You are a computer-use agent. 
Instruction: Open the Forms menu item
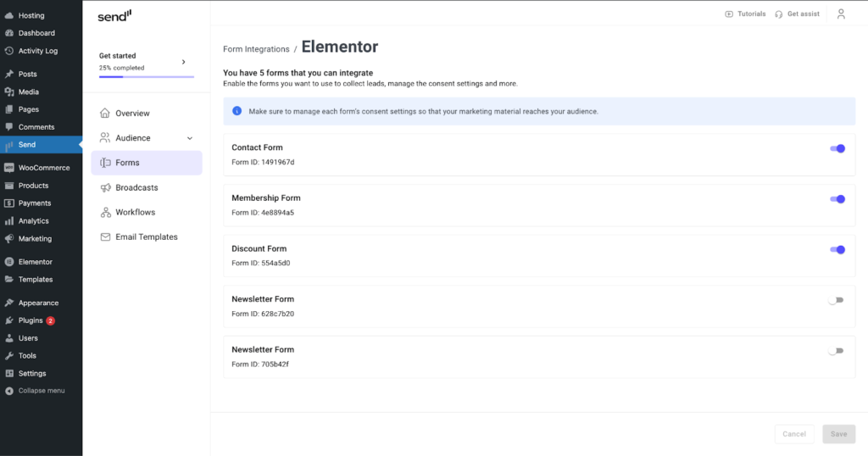pos(147,163)
